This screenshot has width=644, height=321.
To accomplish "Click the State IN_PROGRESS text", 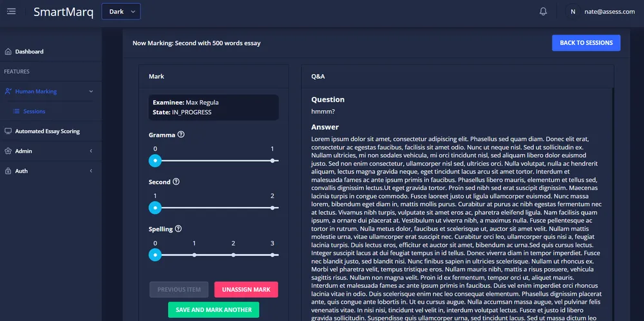I will pyautogui.click(x=182, y=112).
